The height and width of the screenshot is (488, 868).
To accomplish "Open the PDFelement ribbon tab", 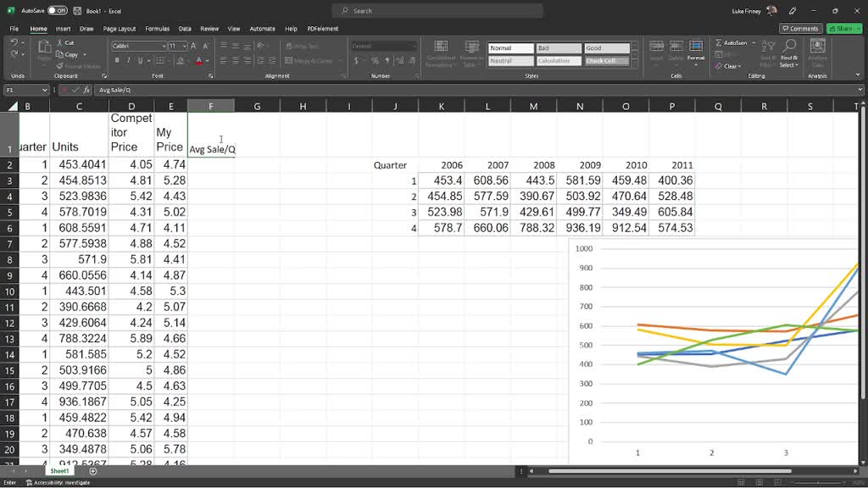I will [x=322, y=28].
